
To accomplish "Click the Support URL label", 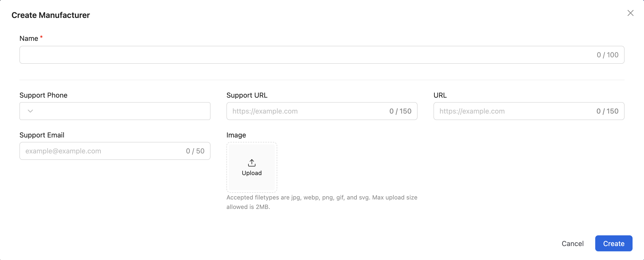I will [247, 95].
